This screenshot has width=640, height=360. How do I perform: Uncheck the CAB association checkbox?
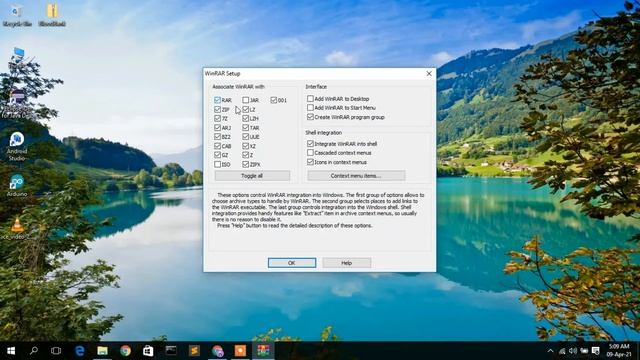(x=218, y=146)
